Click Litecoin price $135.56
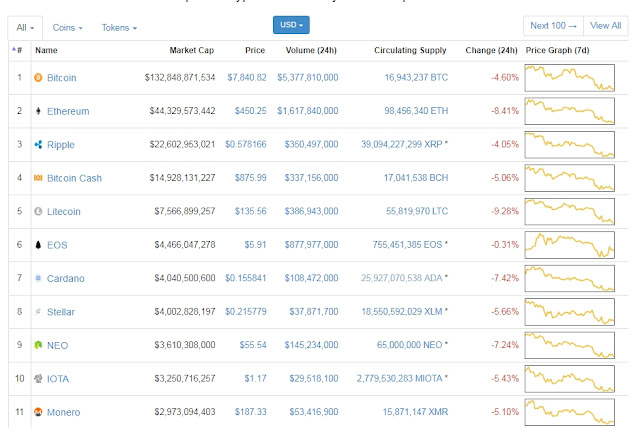Viewport: 640px width, 428px height. (x=251, y=211)
